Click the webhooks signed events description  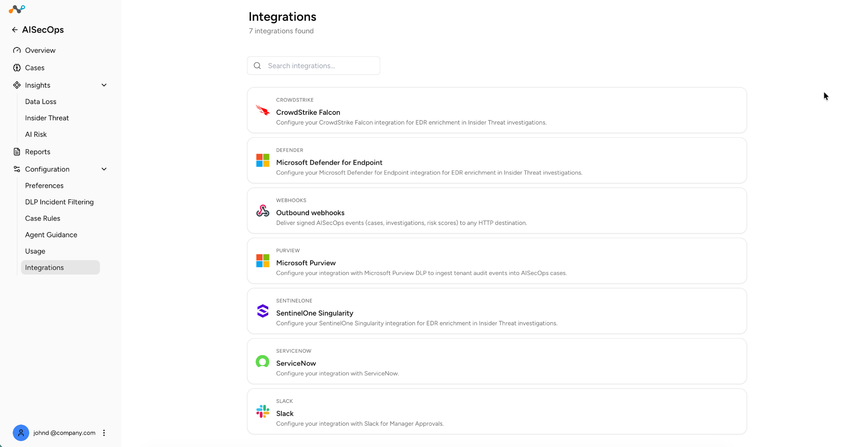pos(402,223)
